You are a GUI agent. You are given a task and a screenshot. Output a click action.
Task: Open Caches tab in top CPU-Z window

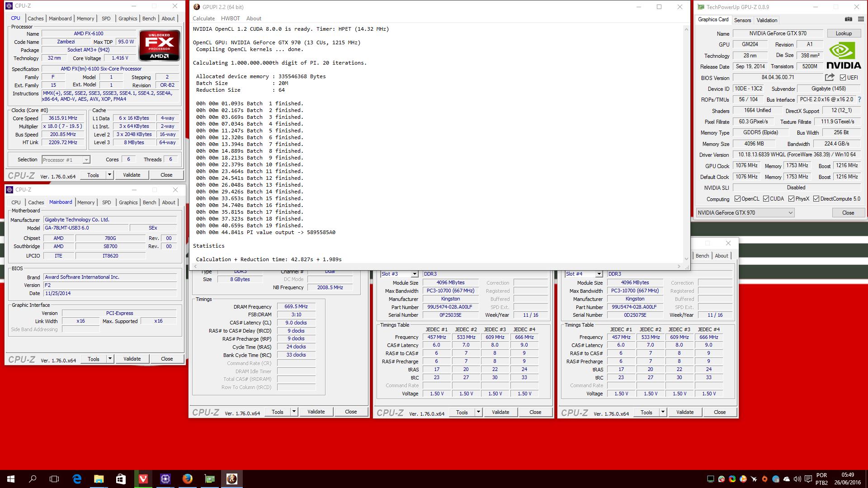pos(36,19)
